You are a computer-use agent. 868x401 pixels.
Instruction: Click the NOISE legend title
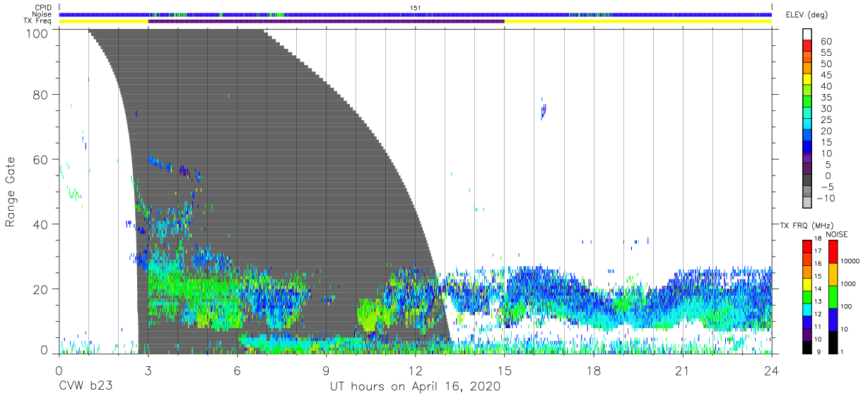click(x=836, y=234)
